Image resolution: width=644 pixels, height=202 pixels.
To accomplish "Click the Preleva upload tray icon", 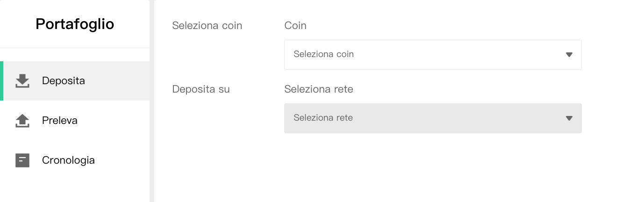I will pyautogui.click(x=22, y=121).
